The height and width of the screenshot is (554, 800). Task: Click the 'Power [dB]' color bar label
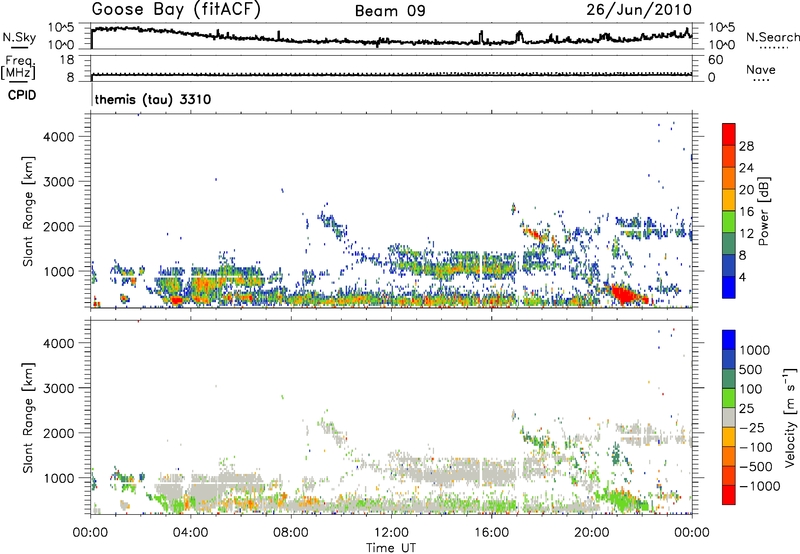763,211
